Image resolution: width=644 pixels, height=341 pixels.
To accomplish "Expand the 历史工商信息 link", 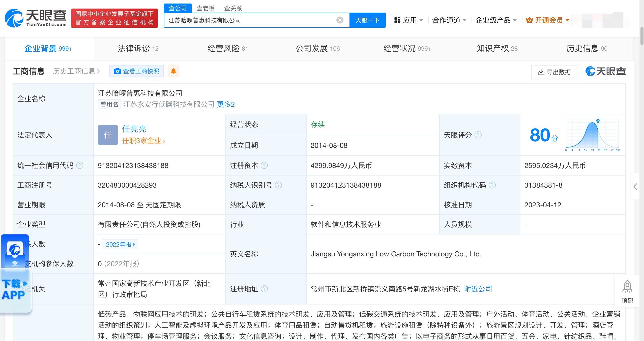I will pos(76,71).
